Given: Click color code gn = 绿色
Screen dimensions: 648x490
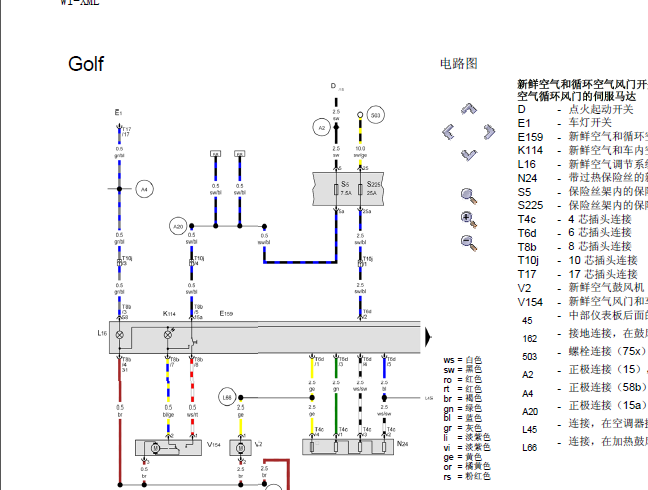Looking at the screenshot, I should click(462, 408).
